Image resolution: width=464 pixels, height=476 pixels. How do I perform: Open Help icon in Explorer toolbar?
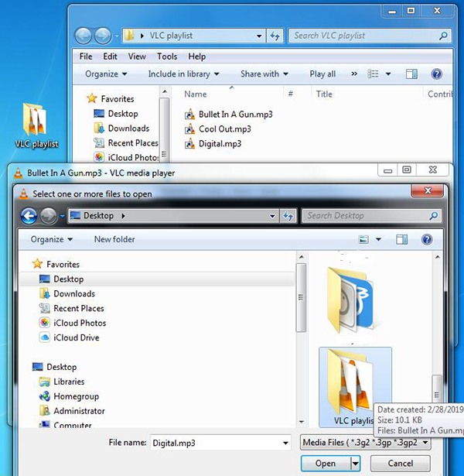436,74
